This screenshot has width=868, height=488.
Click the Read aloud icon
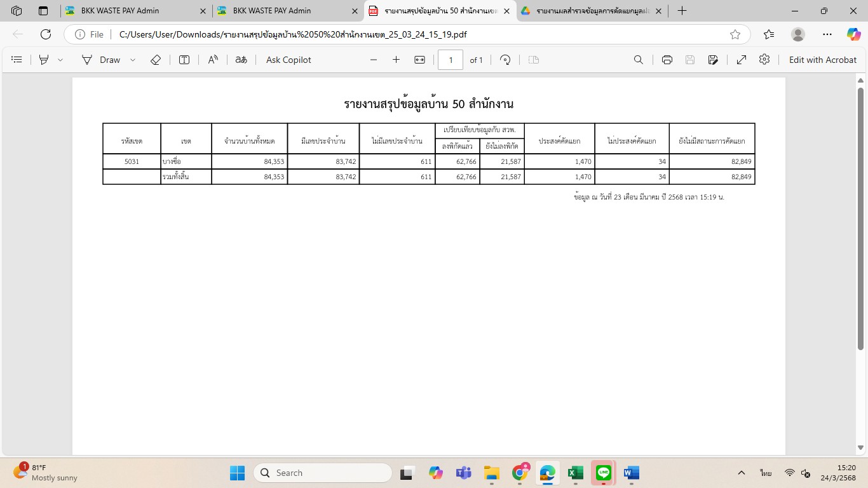point(213,60)
